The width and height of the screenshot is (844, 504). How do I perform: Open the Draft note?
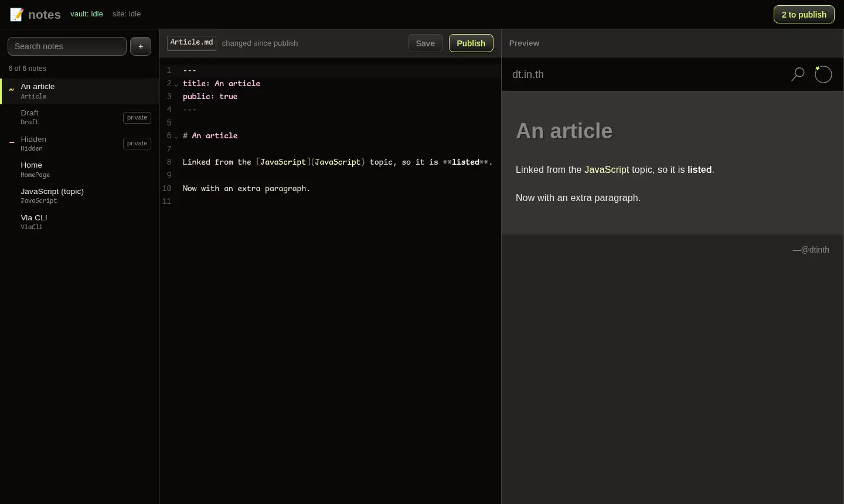coord(80,117)
